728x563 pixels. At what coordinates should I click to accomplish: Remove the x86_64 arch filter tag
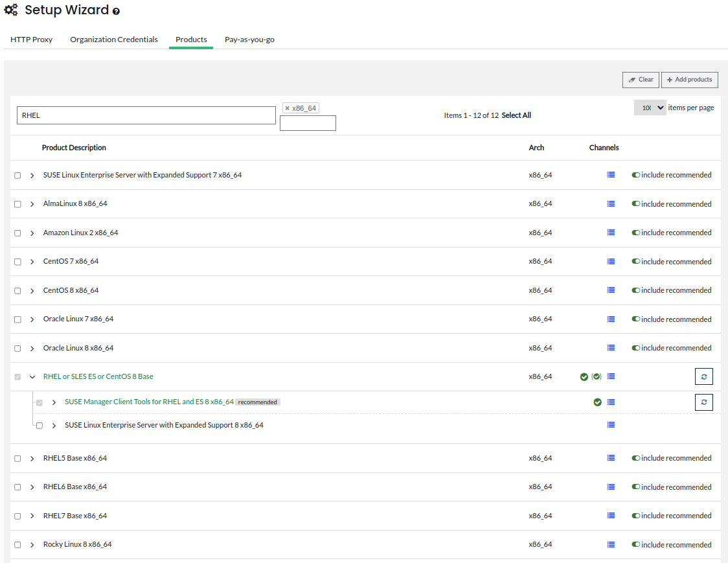[x=287, y=108]
